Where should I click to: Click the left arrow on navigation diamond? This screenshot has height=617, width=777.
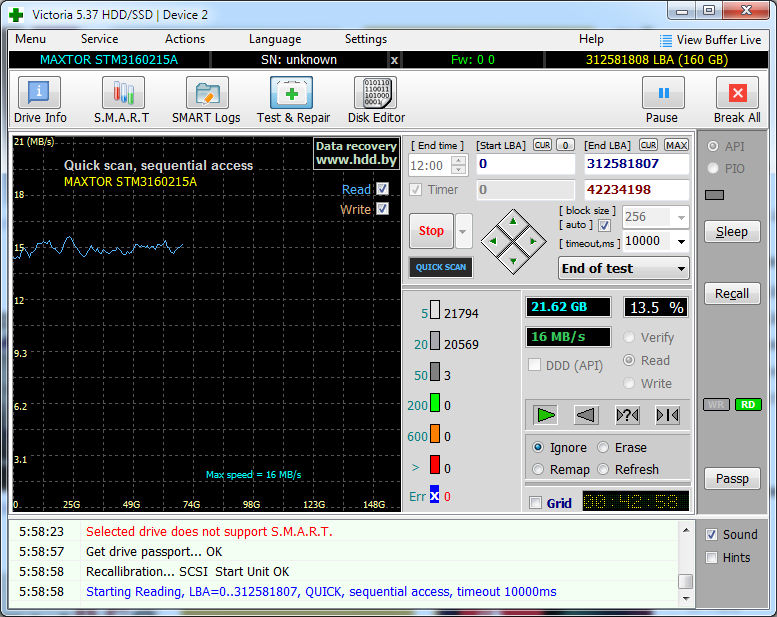494,241
